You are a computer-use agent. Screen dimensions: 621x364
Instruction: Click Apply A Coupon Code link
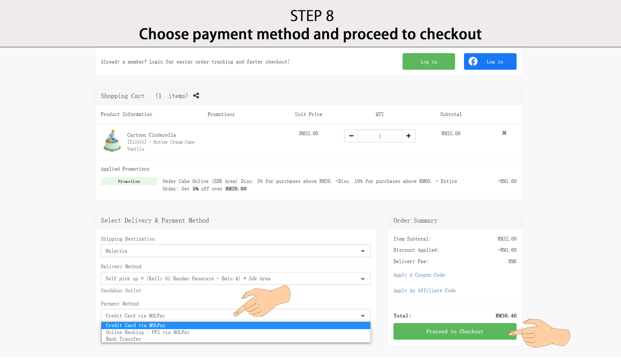click(419, 275)
